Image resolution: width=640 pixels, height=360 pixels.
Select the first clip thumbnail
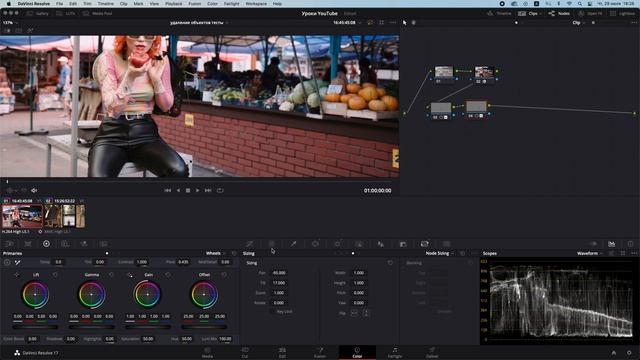[x=22, y=216]
